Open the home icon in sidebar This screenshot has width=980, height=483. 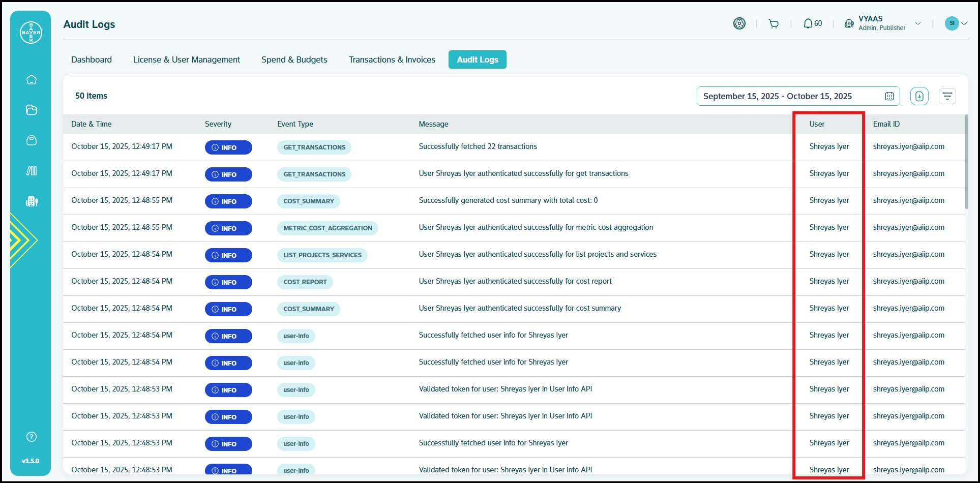pyautogui.click(x=32, y=80)
